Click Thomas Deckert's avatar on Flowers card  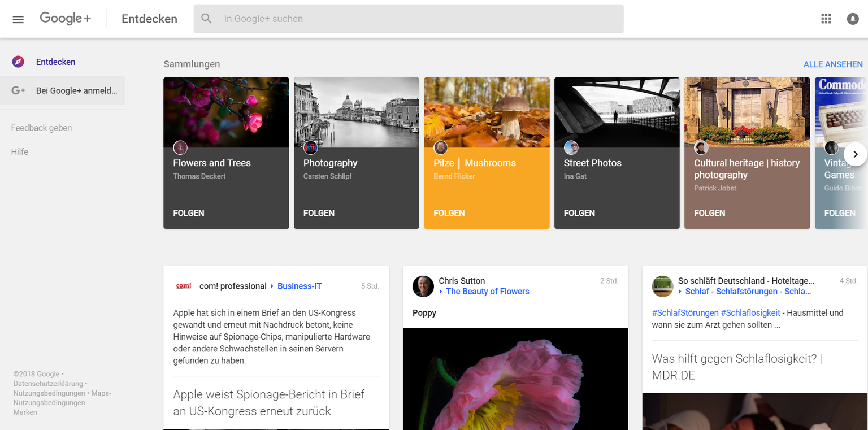tap(180, 148)
